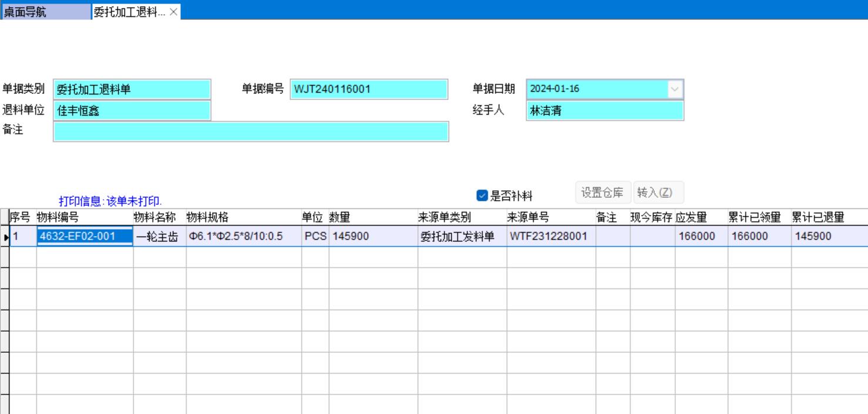The image size is (868, 414).
Task: Click the 数量 cell showing 145900
Action: 372,236
